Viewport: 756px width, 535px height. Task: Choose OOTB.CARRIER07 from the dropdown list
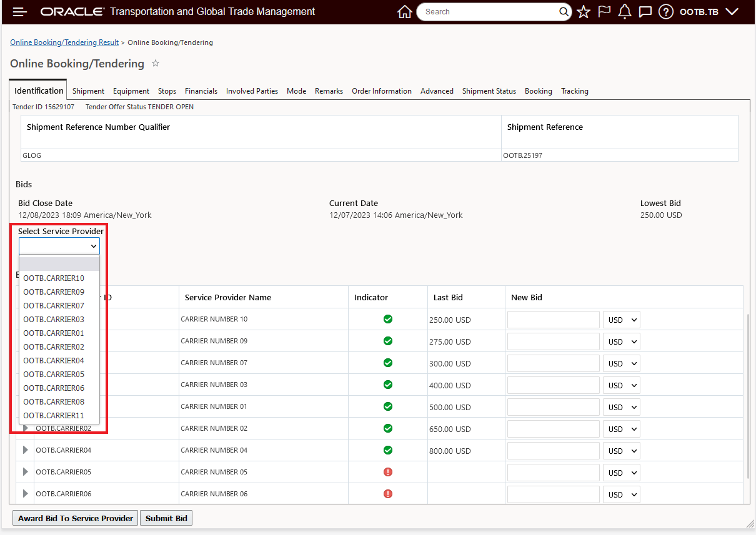(59, 305)
